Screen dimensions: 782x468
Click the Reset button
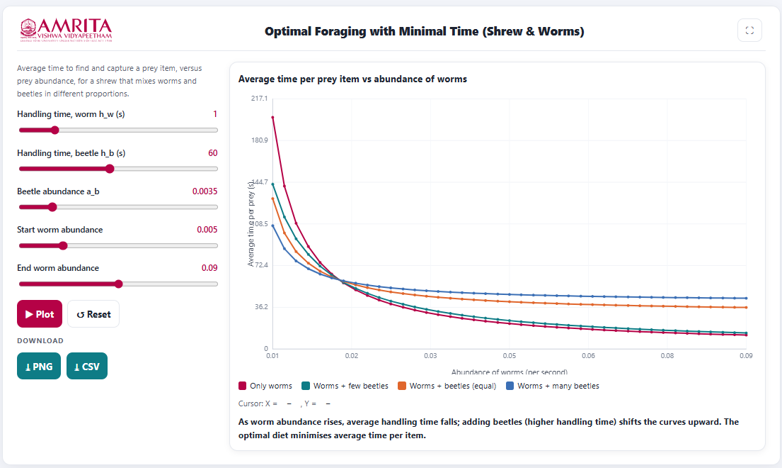click(93, 314)
